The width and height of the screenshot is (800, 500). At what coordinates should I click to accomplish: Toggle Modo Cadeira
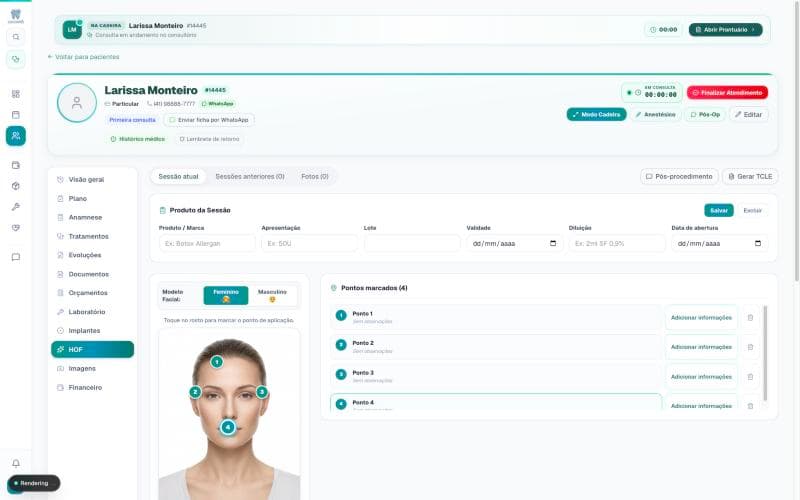coord(596,114)
